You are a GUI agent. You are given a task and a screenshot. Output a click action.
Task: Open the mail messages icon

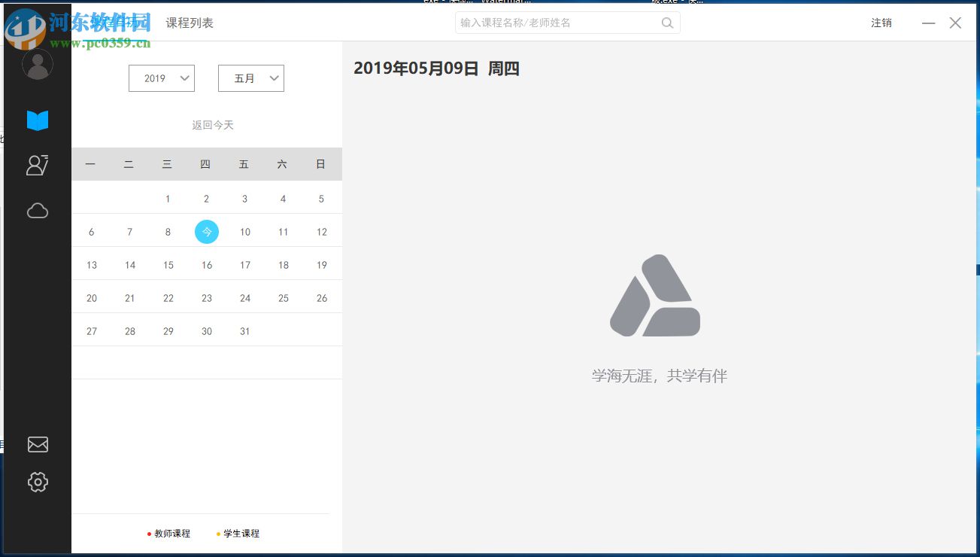tap(38, 445)
